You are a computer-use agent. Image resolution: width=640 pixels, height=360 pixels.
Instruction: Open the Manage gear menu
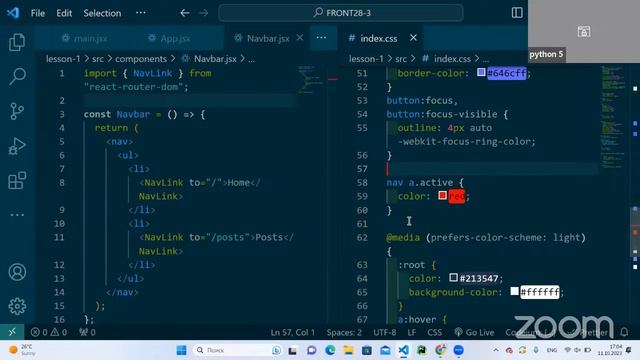[x=17, y=306]
